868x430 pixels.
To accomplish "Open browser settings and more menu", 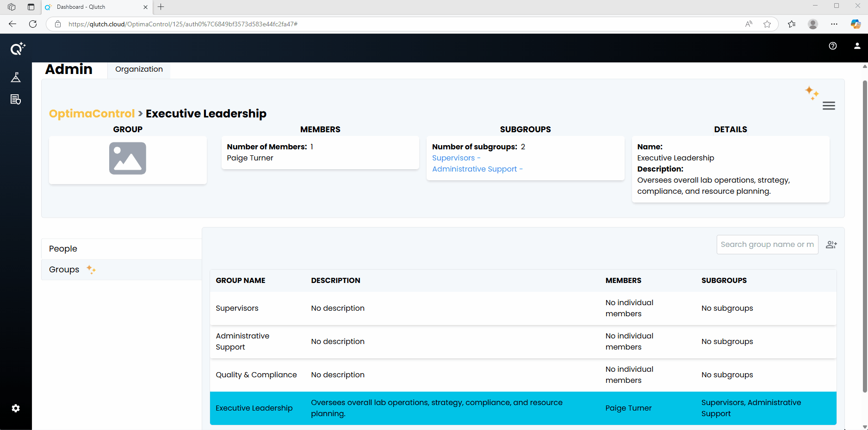I will [x=834, y=24].
